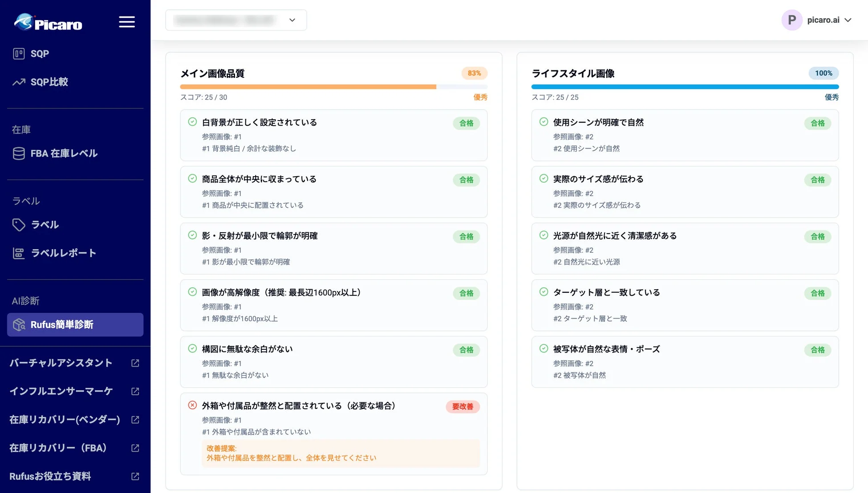Click the green check icon on 使用シーン item

coord(543,122)
